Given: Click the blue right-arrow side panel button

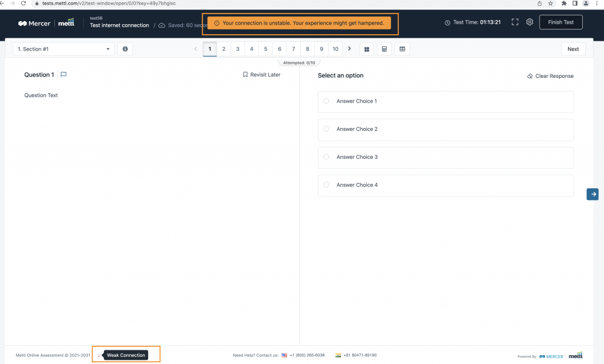Looking at the screenshot, I should pyautogui.click(x=592, y=194).
